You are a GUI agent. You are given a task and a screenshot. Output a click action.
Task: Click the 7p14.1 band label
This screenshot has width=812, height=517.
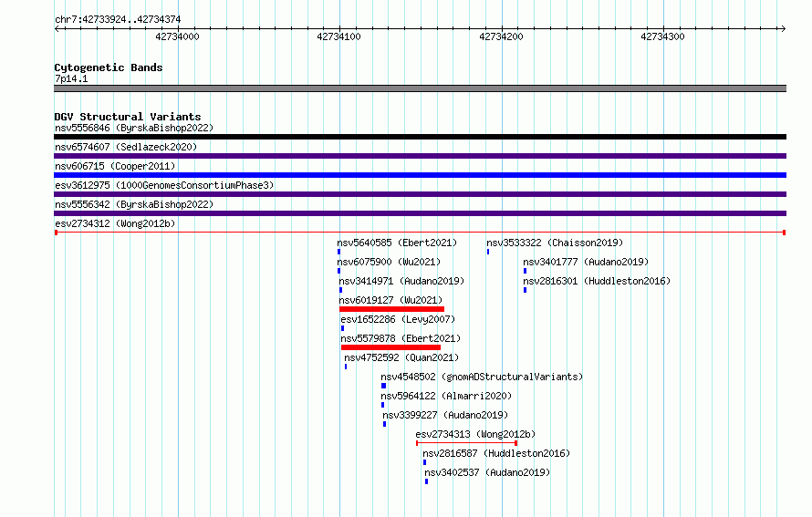71,78
